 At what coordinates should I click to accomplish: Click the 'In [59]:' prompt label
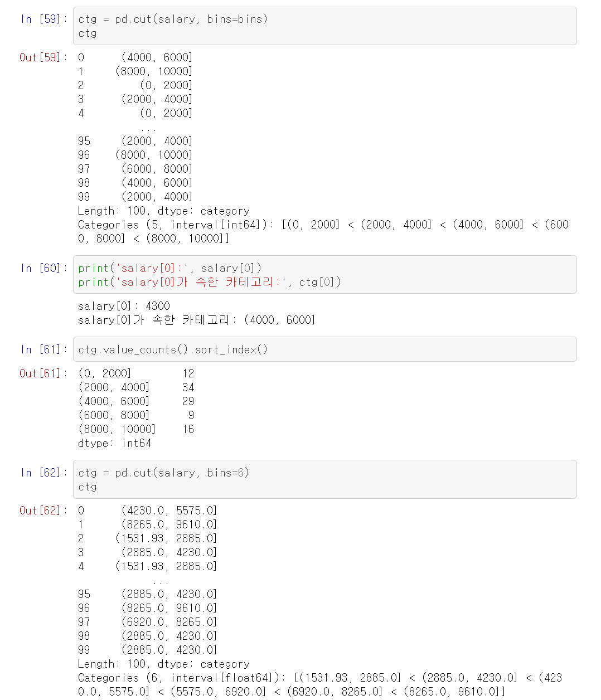pos(43,19)
